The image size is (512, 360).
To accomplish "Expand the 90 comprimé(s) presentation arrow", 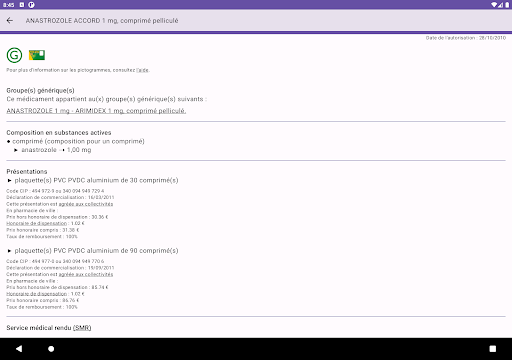I will [x=9, y=251].
